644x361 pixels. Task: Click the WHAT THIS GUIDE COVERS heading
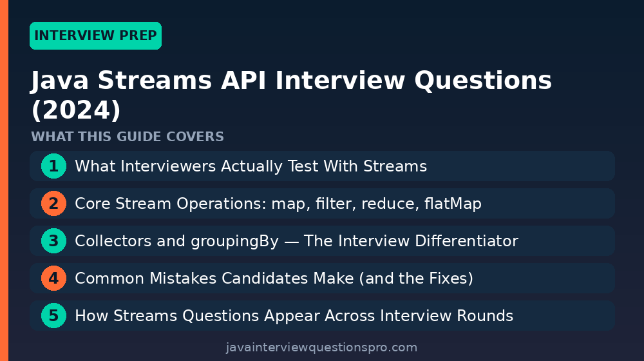coord(128,137)
